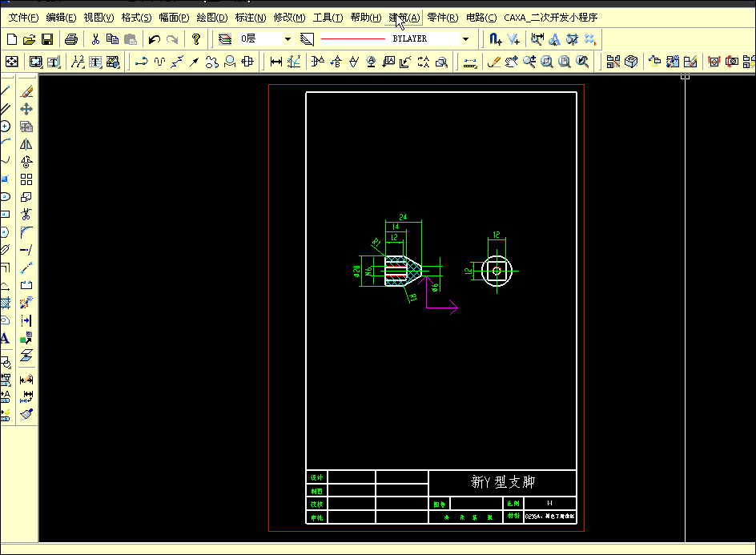
Task: Expand the BYLAYER line type dropdown
Action: click(466, 39)
